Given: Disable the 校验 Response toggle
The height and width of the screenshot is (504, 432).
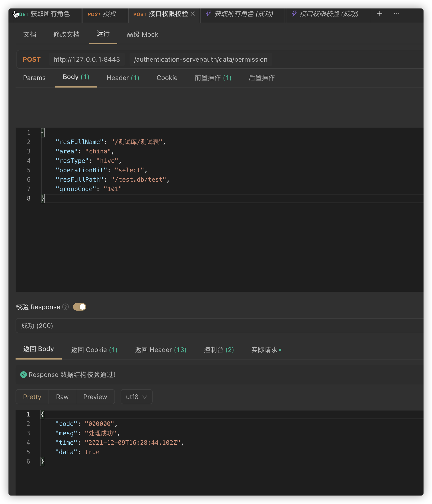Looking at the screenshot, I should (x=80, y=307).
